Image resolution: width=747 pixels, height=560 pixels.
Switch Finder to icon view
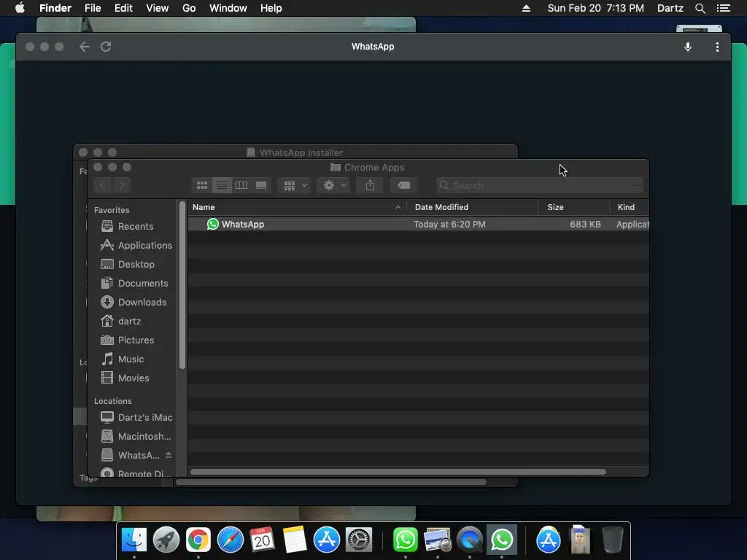[x=202, y=185]
